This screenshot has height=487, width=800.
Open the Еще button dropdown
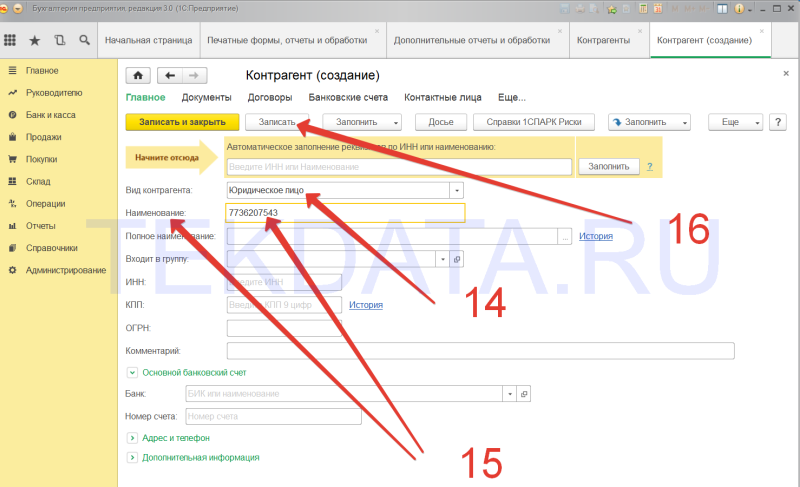click(735, 122)
